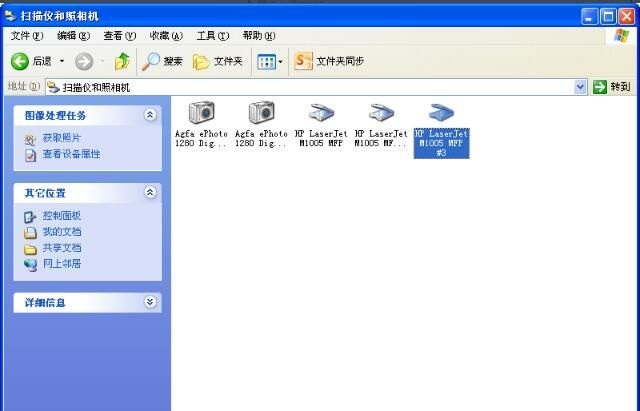The image size is (640, 411).
Task: Collapse the 图像处理任务 panel chevron
Action: tap(150, 115)
